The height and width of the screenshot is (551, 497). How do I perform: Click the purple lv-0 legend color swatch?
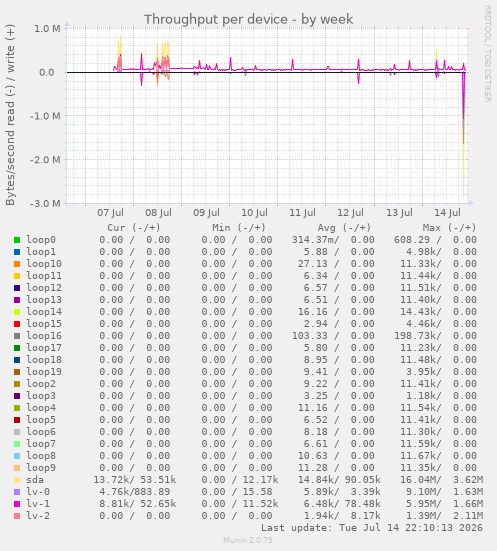(17, 492)
